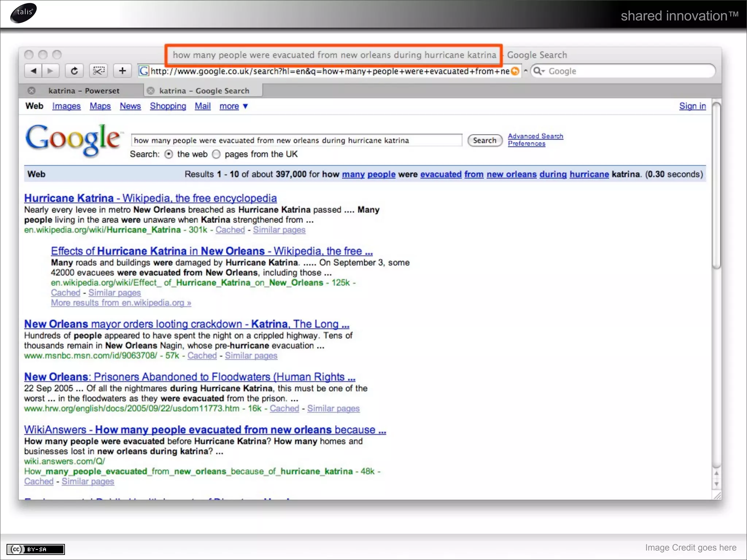Click the scrollbar down arrow
747x560 pixels.
pyautogui.click(x=716, y=484)
